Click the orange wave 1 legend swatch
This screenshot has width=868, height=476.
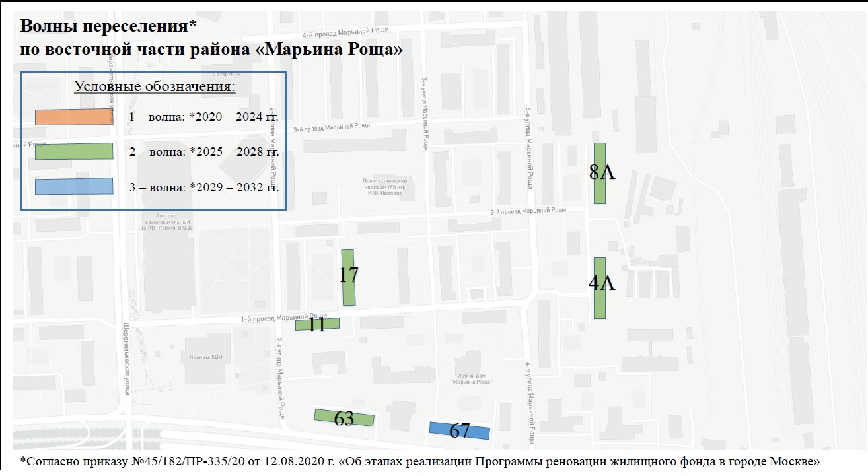point(74,117)
